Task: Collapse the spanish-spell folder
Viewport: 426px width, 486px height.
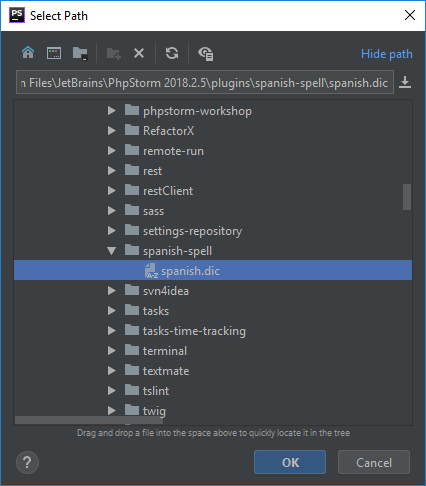Action: [x=112, y=251]
